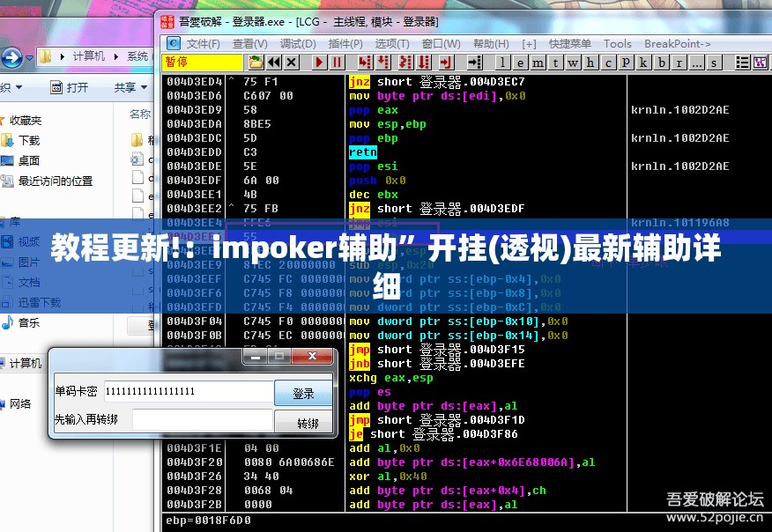The height and width of the screenshot is (532, 772).
Task: Click the 名称 column header in Explorer
Action: pos(140,115)
